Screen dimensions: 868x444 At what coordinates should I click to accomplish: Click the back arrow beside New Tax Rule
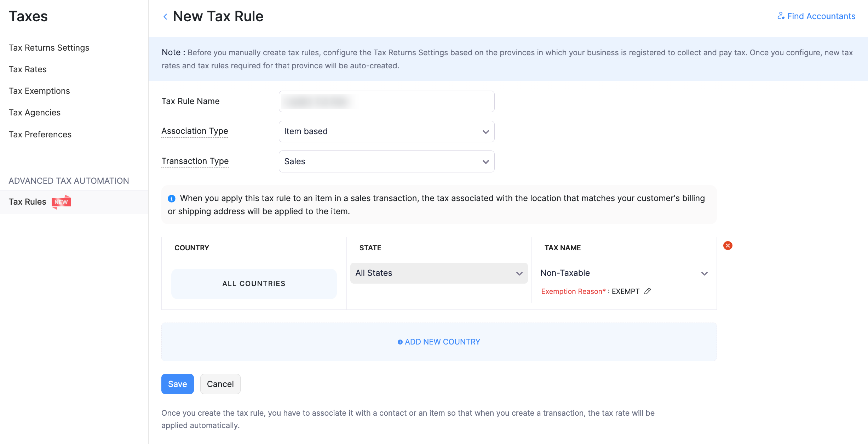(x=165, y=17)
